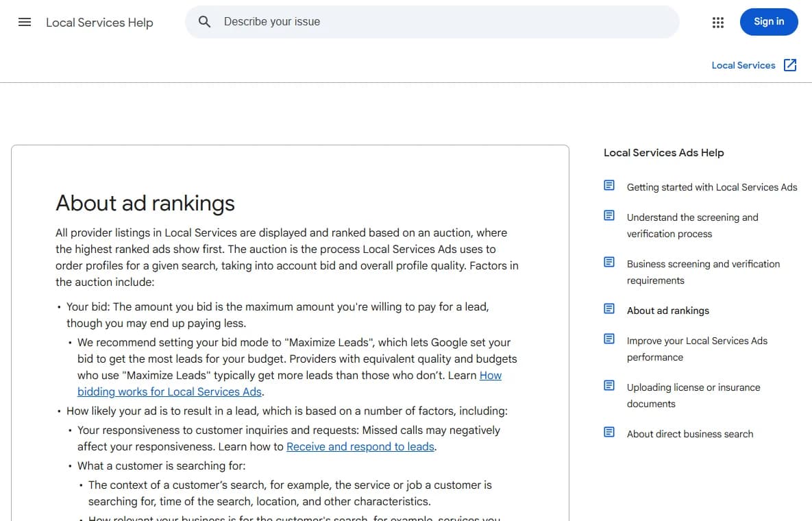Click the Sign in button
This screenshot has width=812, height=521.
[769, 22]
